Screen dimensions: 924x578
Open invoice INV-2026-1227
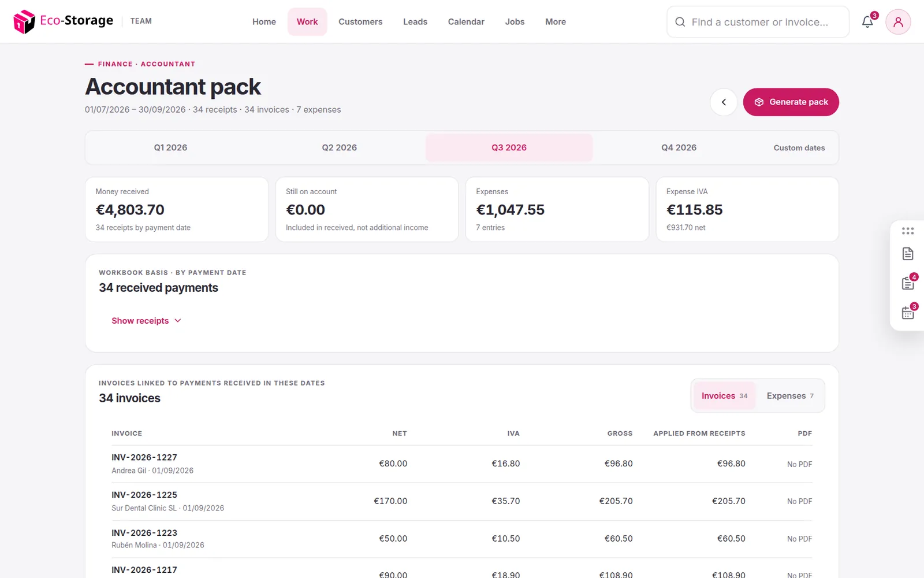[x=144, y=457]
